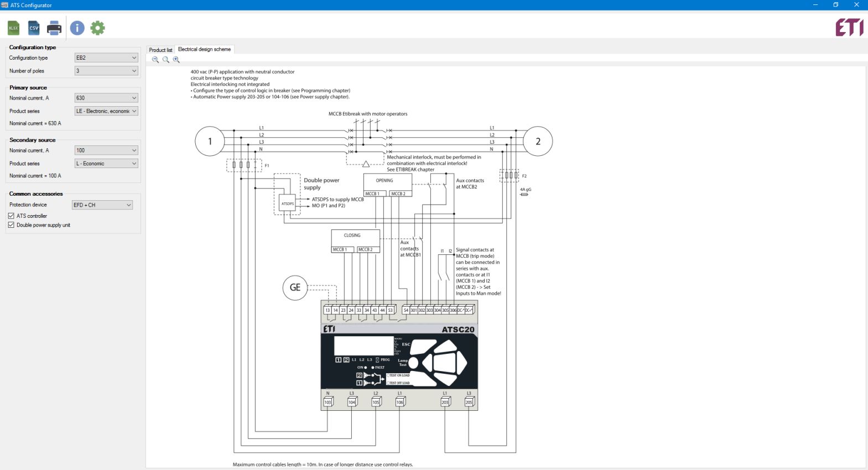Click 'Secondary source' group heading

33,140
